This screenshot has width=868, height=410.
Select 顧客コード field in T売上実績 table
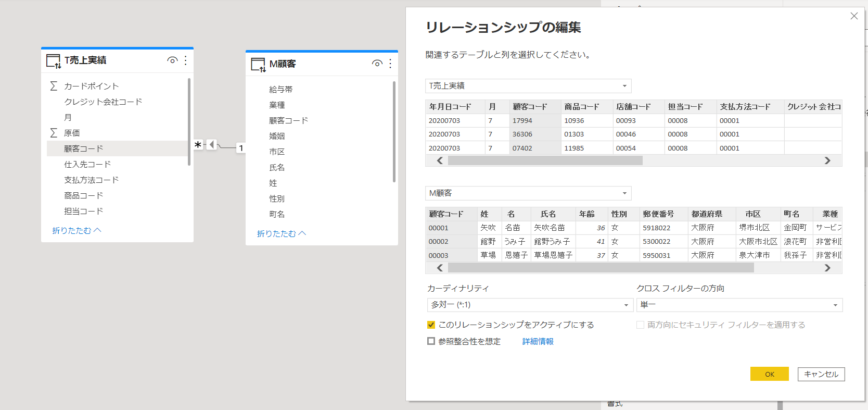117,148
